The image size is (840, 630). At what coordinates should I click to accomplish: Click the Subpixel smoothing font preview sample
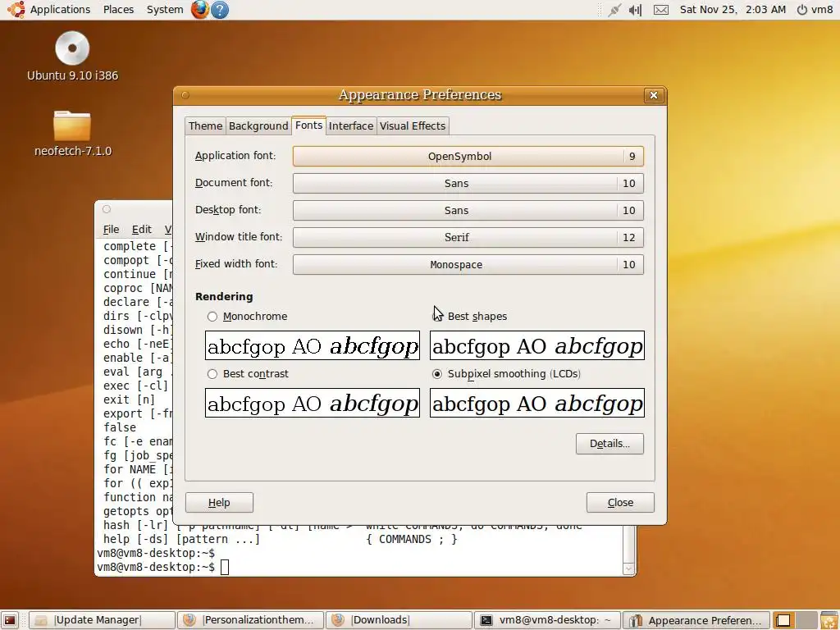tap(536, 403)
